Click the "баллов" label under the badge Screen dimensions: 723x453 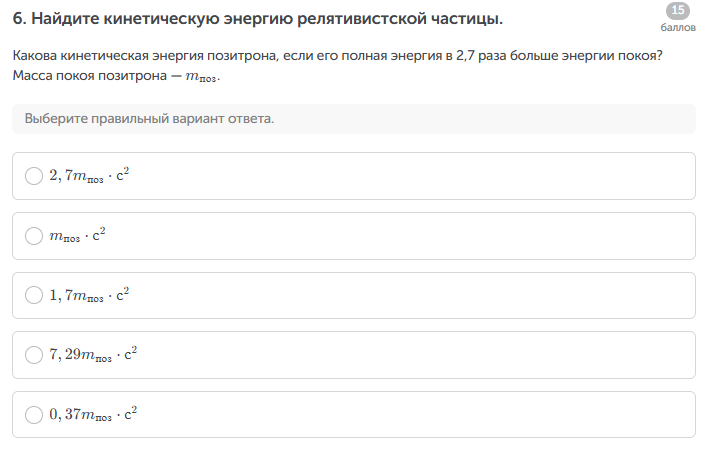tap(677, 27)
